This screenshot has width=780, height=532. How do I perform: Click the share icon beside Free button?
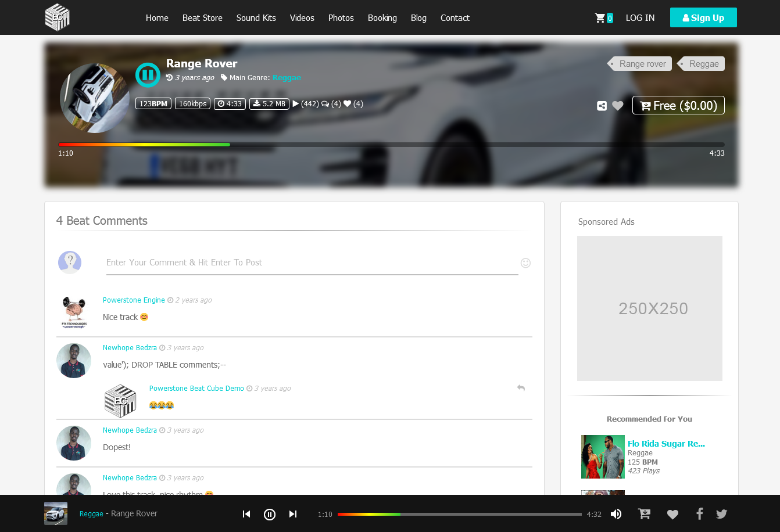click(602, 106)
